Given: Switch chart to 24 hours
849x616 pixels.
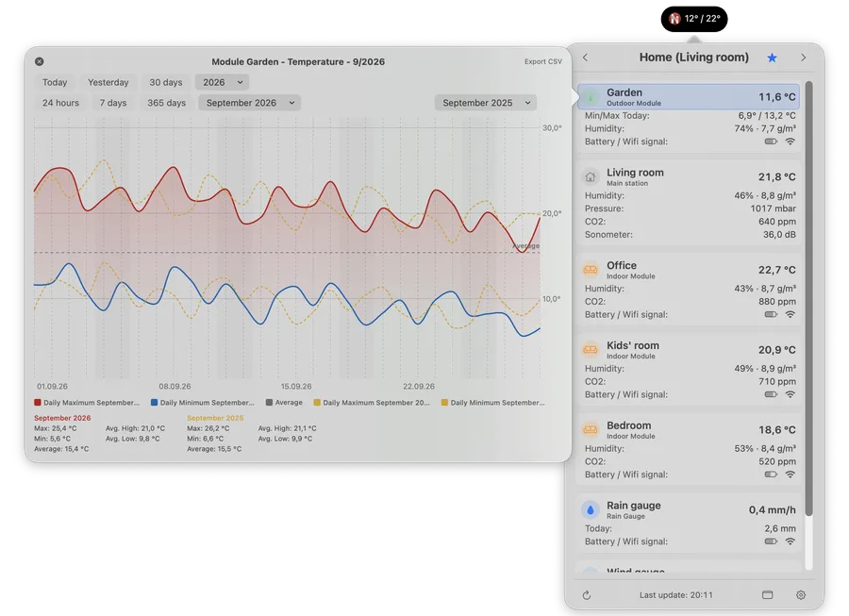Looking at the screenshot, I should [x=60, y=103].
